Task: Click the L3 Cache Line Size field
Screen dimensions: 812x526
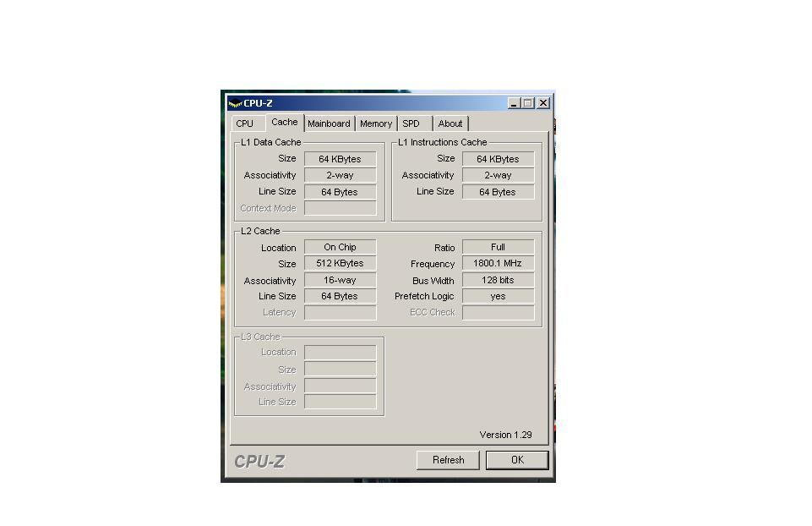Action: click(341, 402)
